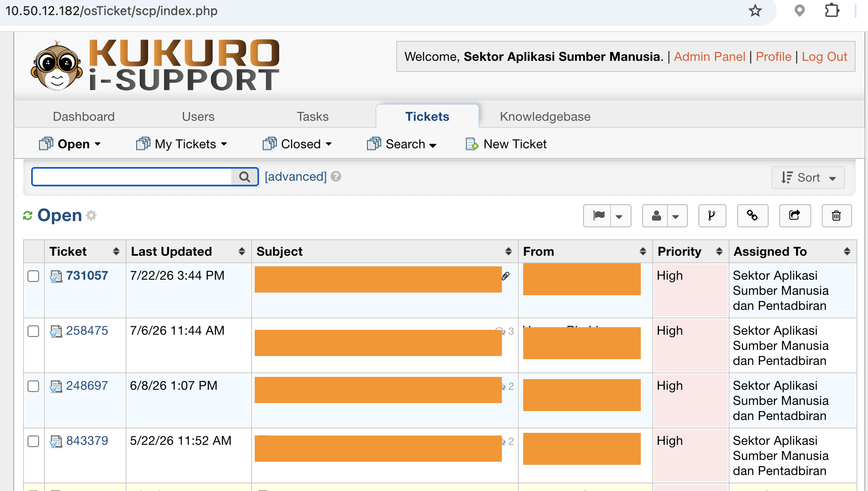The width and height of the screenshot is (868, 491).
Task: Click the ticket icon beside 843379
Action: (56, 441)
